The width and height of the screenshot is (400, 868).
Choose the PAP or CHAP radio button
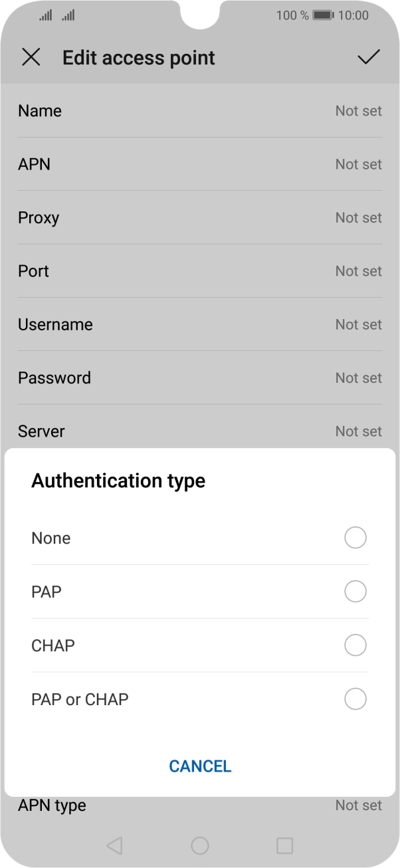pos(355,699)
